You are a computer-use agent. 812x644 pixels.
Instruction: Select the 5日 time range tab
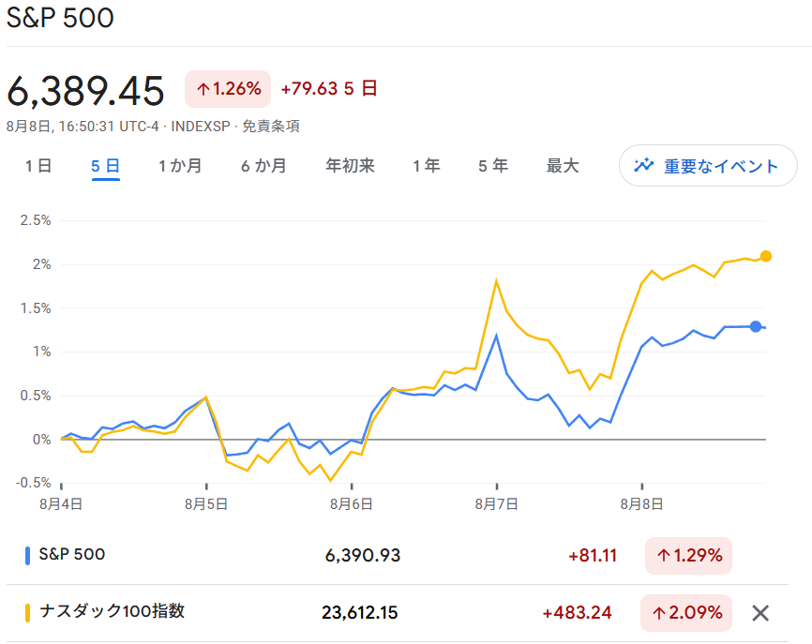(106, 166)
